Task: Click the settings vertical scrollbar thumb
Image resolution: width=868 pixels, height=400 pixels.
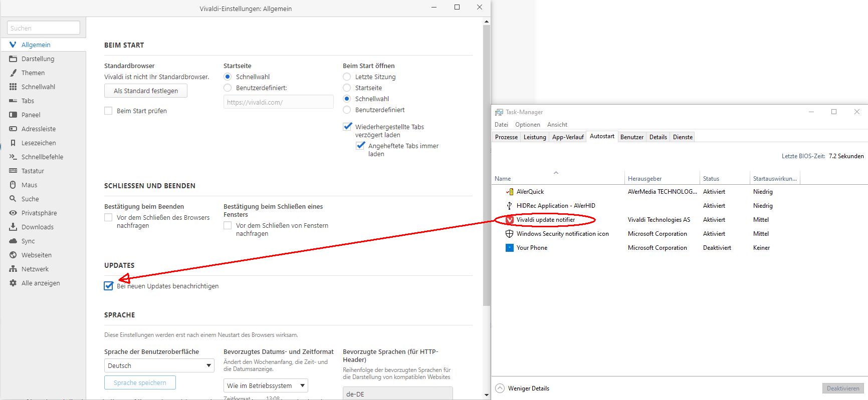Action: point(486,165)
